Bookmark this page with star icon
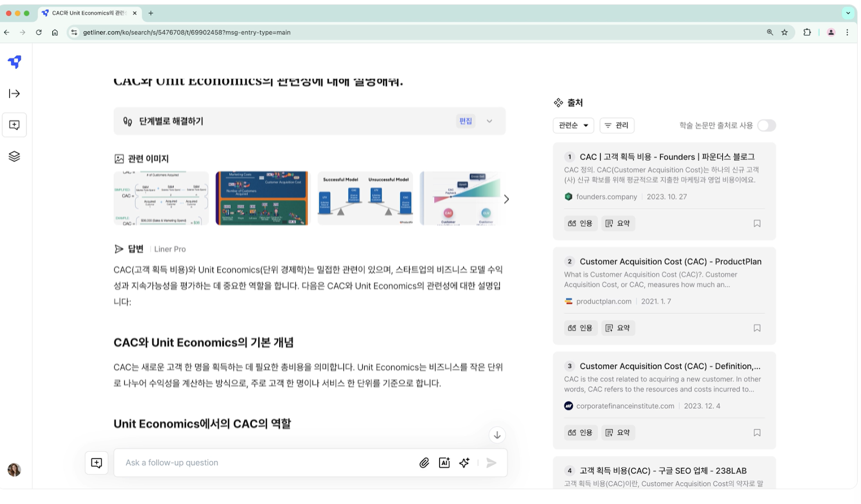This screenshot has height=504, width=861. pyautogui.click(x=785, y=32)
